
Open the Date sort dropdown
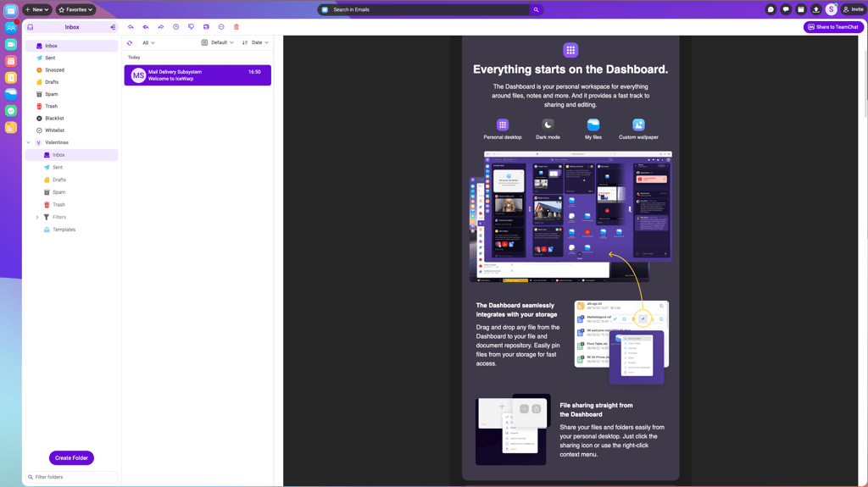(256, 42)
